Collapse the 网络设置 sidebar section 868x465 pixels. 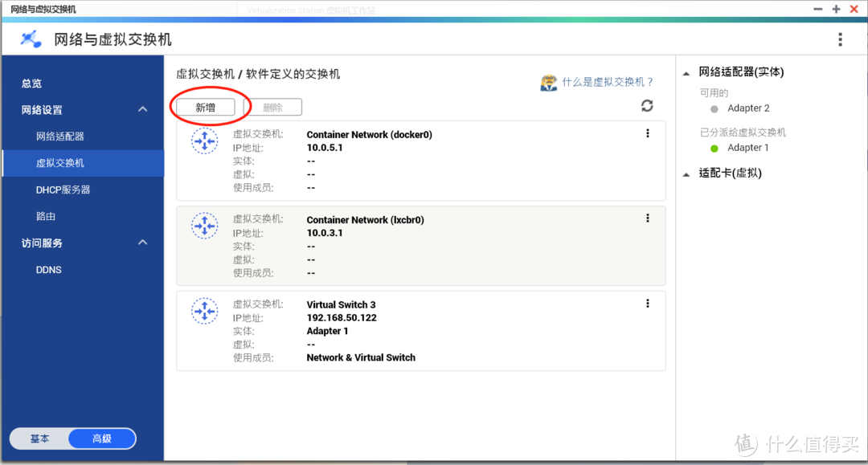pyautogui.click(x=142, y=109)
